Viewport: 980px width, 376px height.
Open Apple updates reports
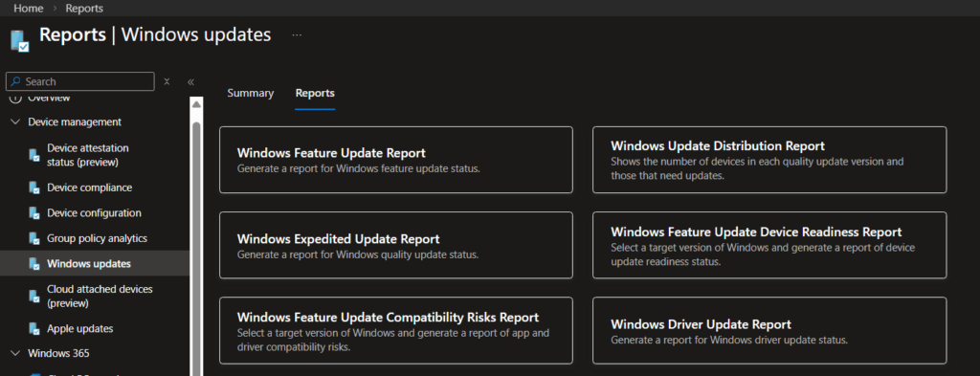click(x=94, y=328)
